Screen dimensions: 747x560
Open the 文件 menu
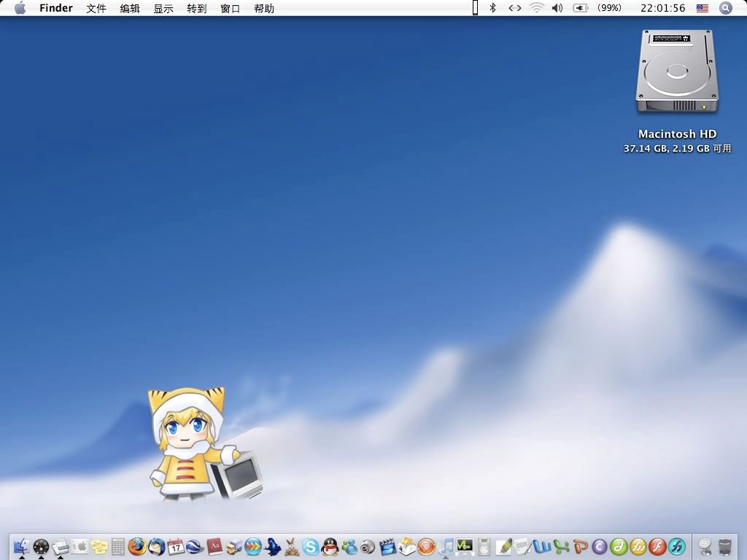point(96,8)
